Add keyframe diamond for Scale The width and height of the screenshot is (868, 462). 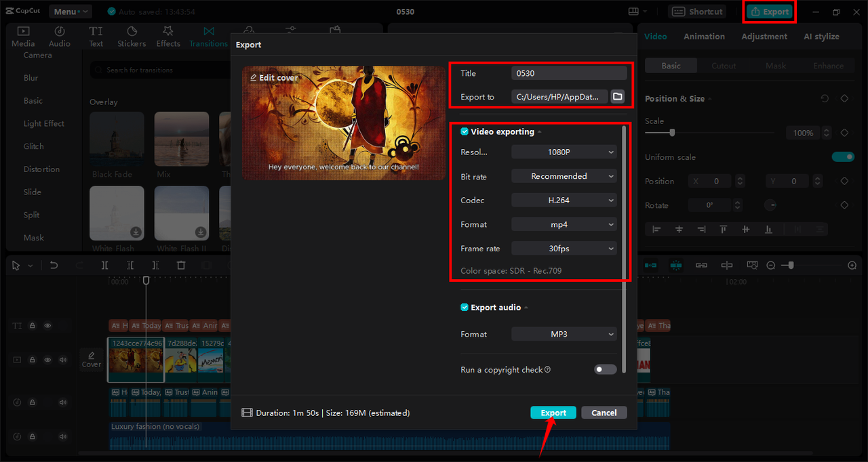tap(844, 133)
